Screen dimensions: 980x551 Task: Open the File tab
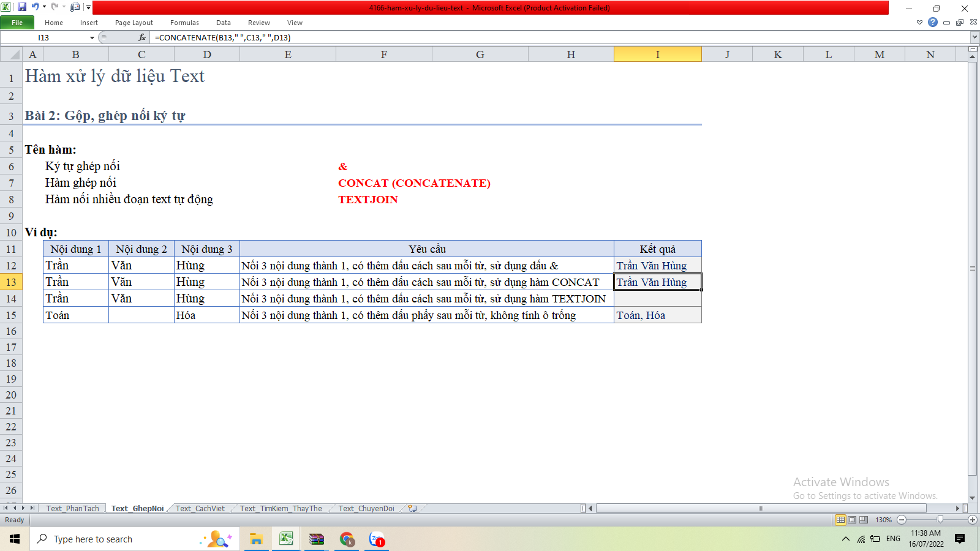click(17, 23)
